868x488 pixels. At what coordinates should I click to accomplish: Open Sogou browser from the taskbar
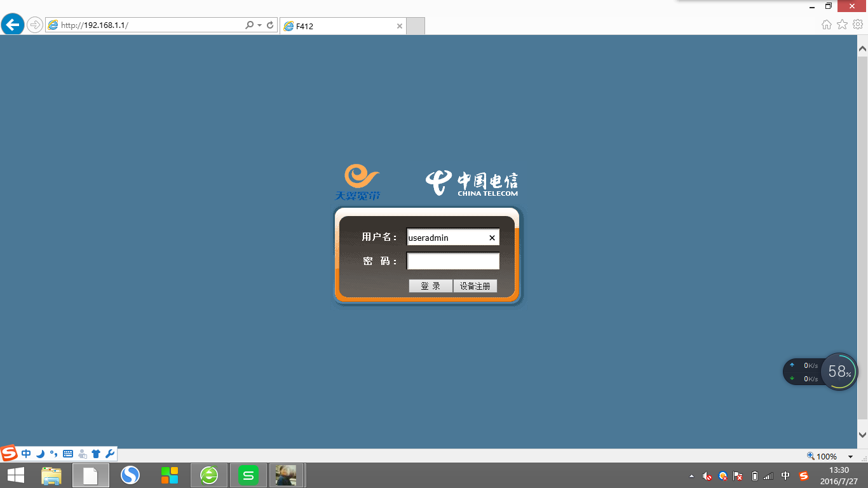pos(130,475)
